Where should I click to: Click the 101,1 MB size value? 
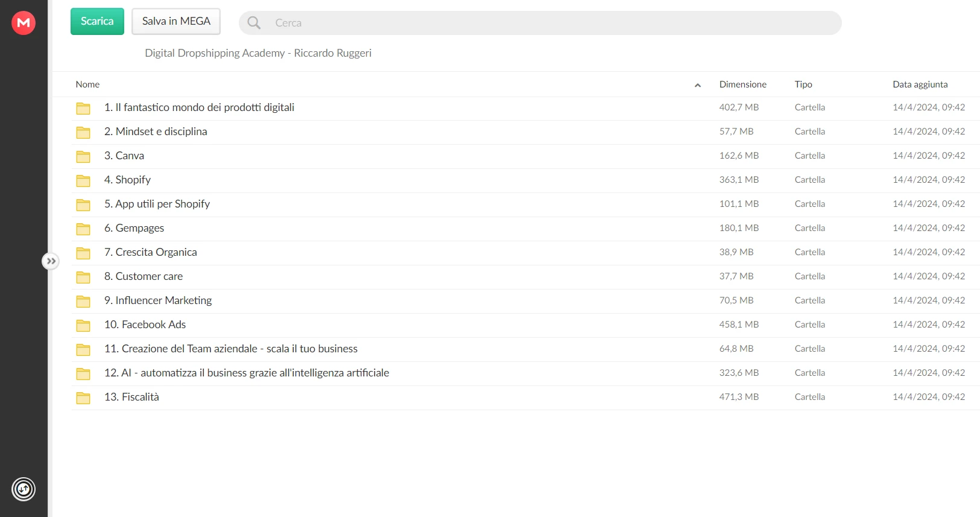(739, 204)
